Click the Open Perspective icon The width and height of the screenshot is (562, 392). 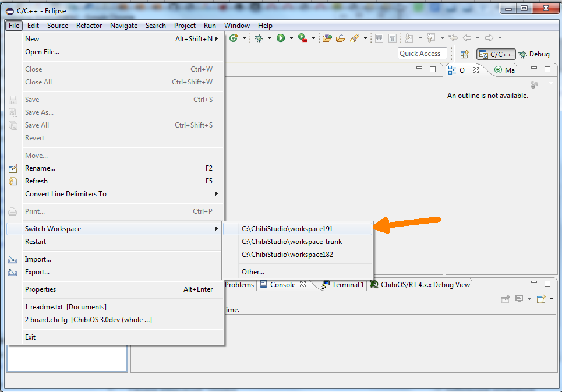coord(464,54)
